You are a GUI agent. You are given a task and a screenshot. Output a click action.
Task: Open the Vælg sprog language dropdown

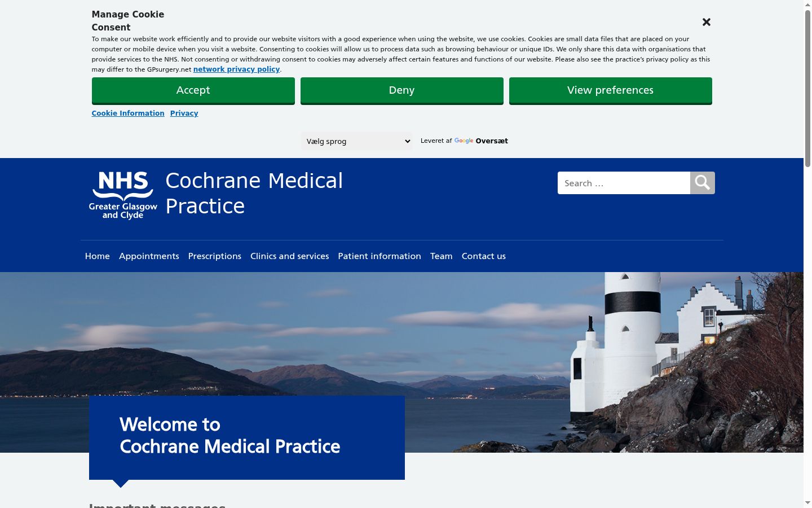coord(357,141)
